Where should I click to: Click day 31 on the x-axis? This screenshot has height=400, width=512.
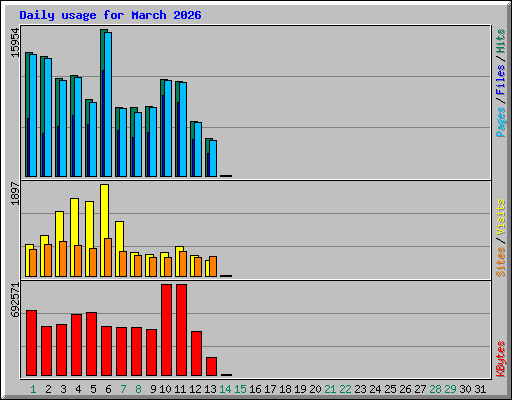point(480,389)
